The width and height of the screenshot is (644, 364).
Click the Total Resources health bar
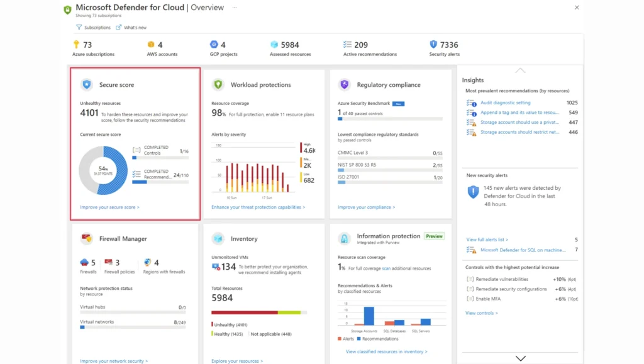click(x=259, y=312)
